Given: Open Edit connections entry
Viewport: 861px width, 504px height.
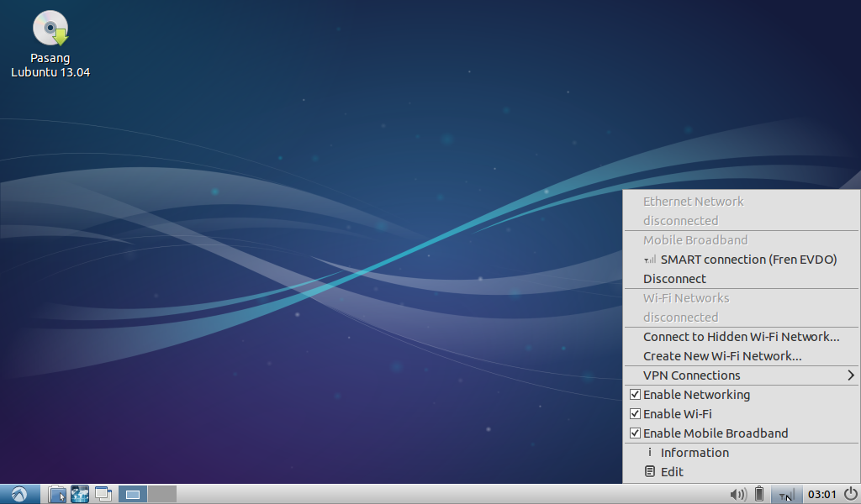Looking at the screenshot, I should point(742,471).
